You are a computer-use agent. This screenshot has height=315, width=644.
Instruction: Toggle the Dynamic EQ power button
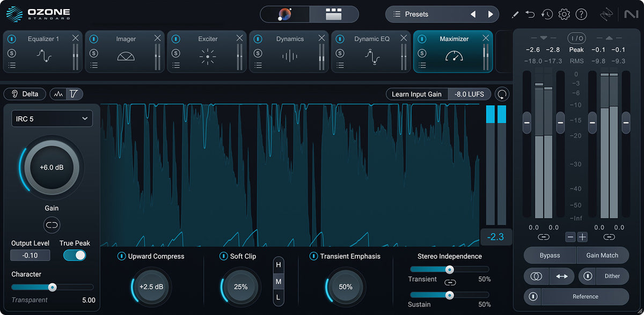point(340,39)
